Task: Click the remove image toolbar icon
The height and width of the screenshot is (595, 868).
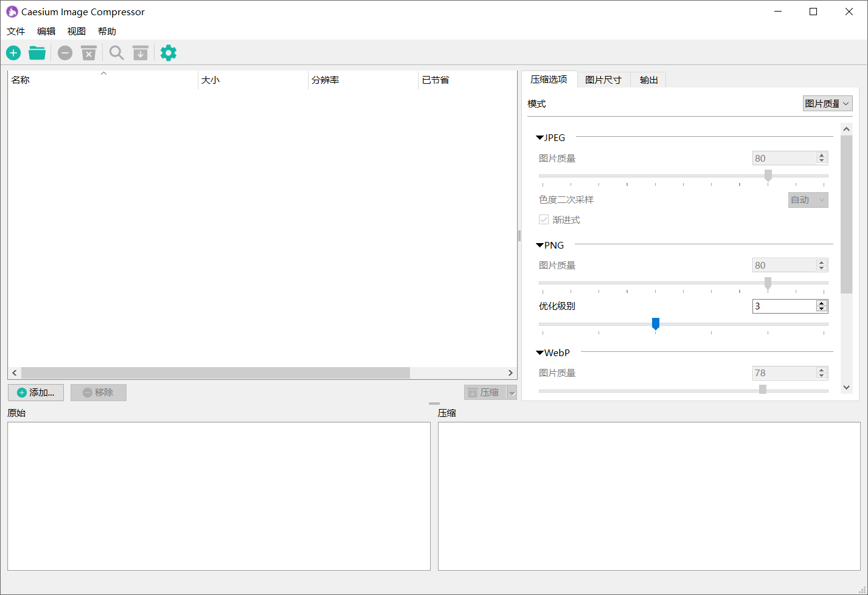Action: coord(64,53)
